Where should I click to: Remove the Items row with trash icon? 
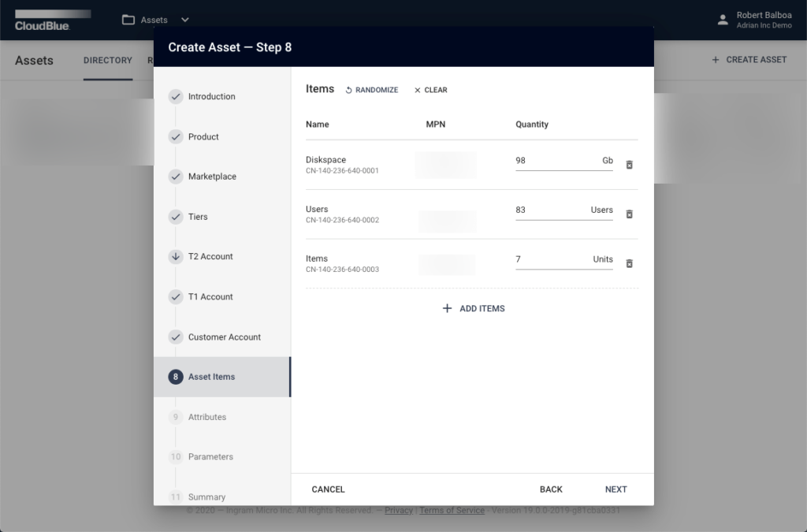click(629, 263)
